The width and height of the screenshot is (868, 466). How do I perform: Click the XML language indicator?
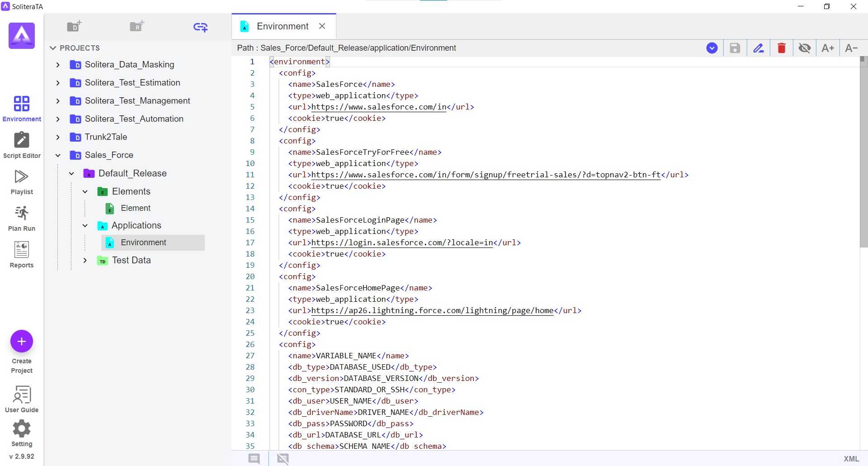click(851, 459)
